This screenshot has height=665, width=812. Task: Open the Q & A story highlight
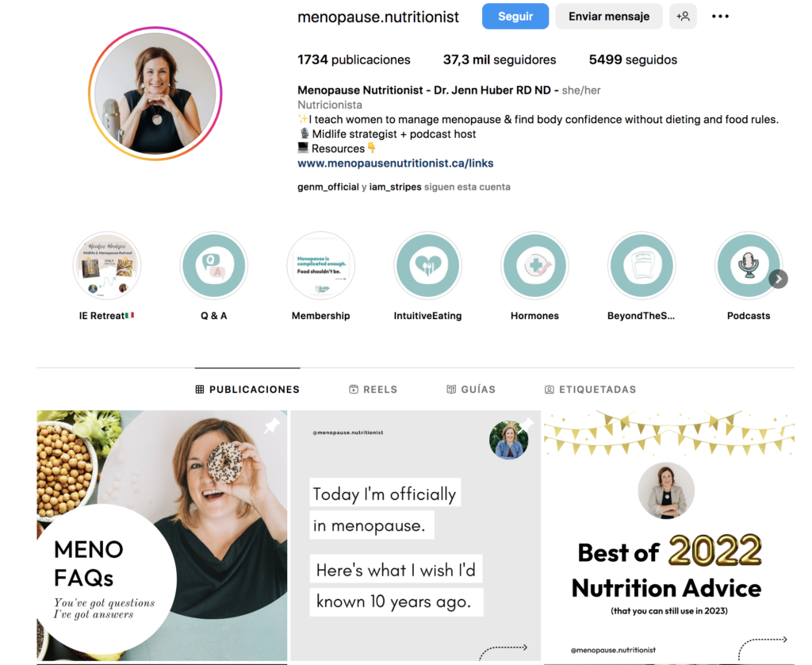pos(214,265)
